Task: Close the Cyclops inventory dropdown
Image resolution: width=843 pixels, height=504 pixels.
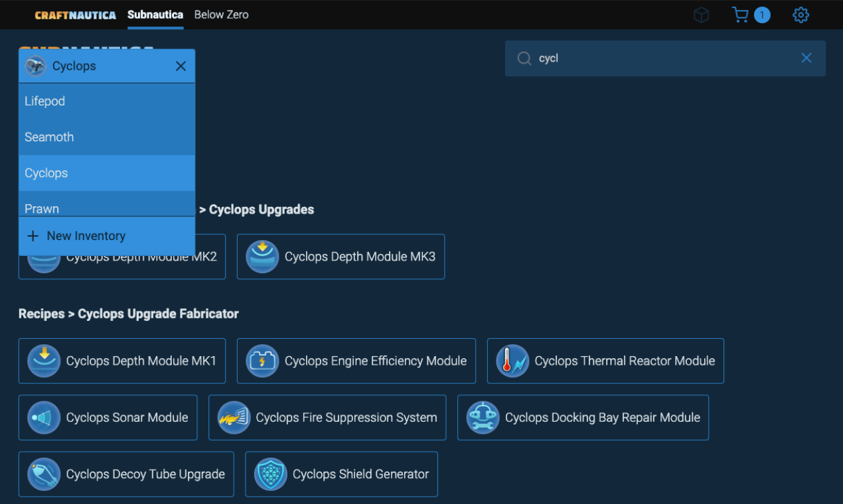Action: 181,66
